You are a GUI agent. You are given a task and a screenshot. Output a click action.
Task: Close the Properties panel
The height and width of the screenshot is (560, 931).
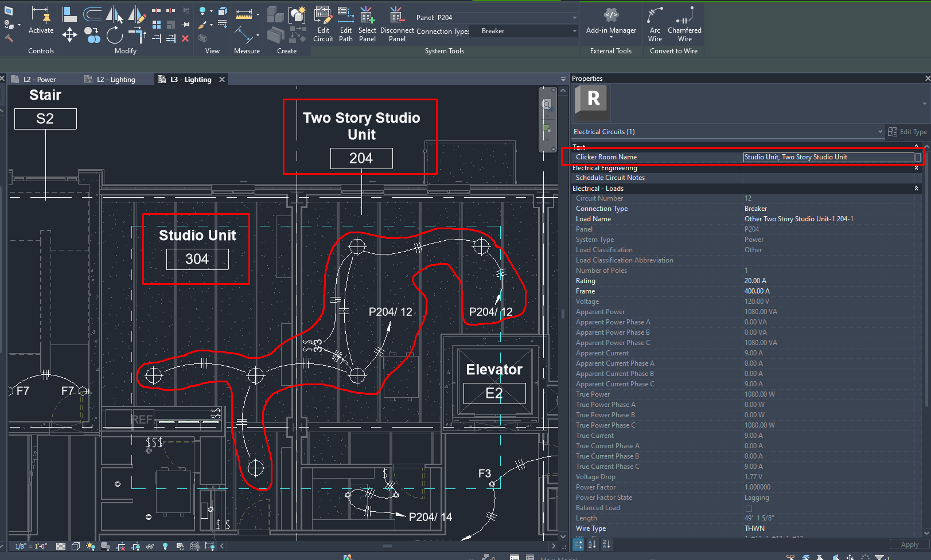click(927, 79)
